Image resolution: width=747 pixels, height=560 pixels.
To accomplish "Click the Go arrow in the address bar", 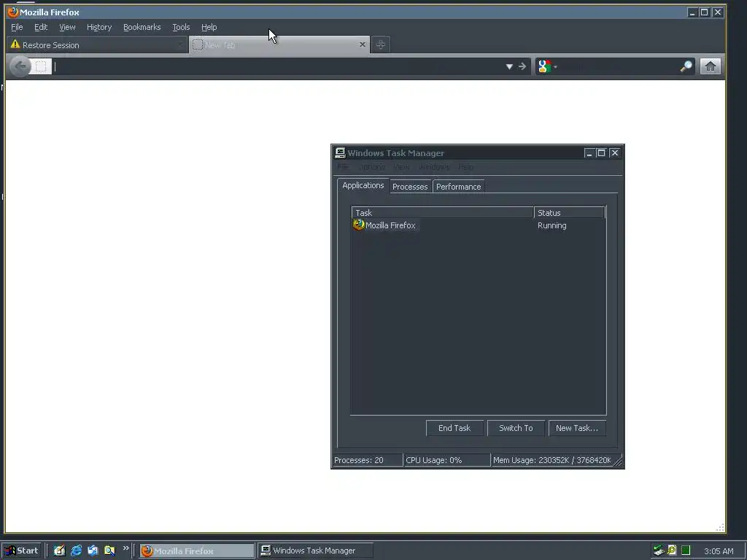I will pos(522,66).
